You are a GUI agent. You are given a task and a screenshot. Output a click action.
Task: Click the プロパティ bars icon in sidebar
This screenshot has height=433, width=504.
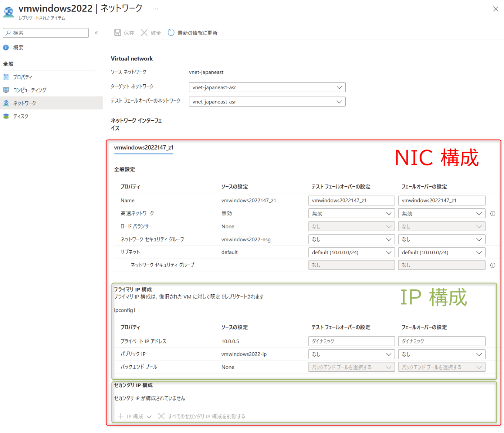[x=6, y=77]
